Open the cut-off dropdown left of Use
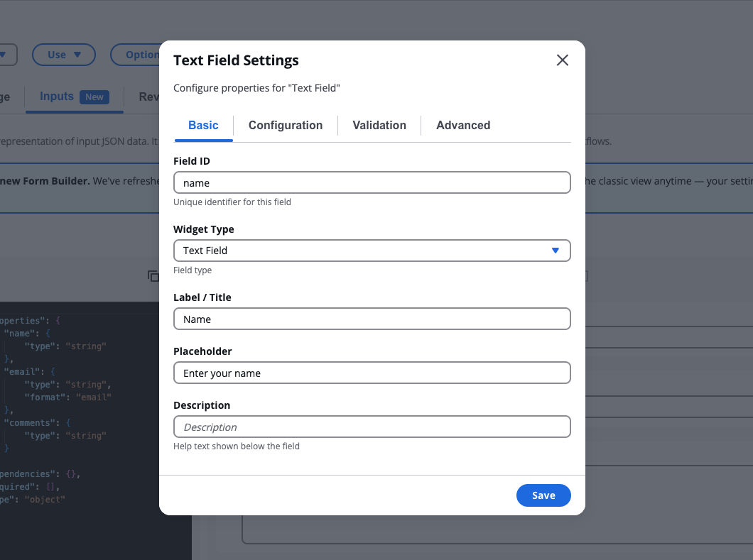The width and height of the screenshot is (753, 560). pyautogui.click(x=7, y=55)
